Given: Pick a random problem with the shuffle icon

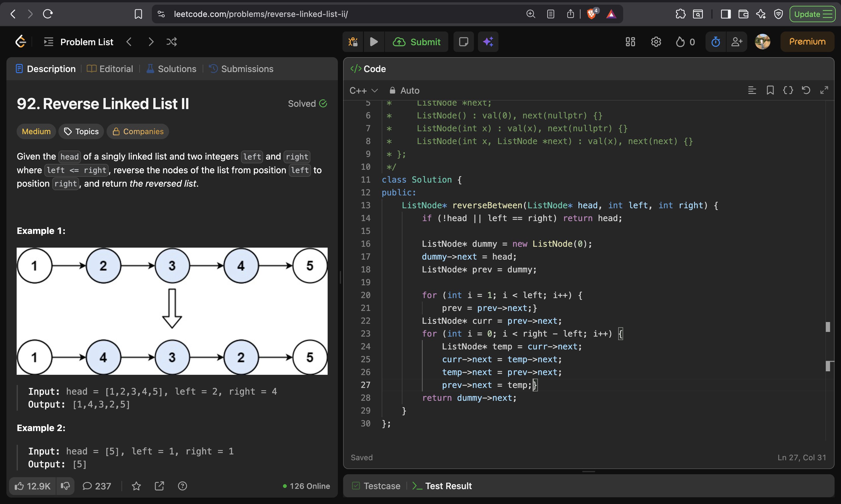Looking at the screenshot, I should click(x=171, y=42).
